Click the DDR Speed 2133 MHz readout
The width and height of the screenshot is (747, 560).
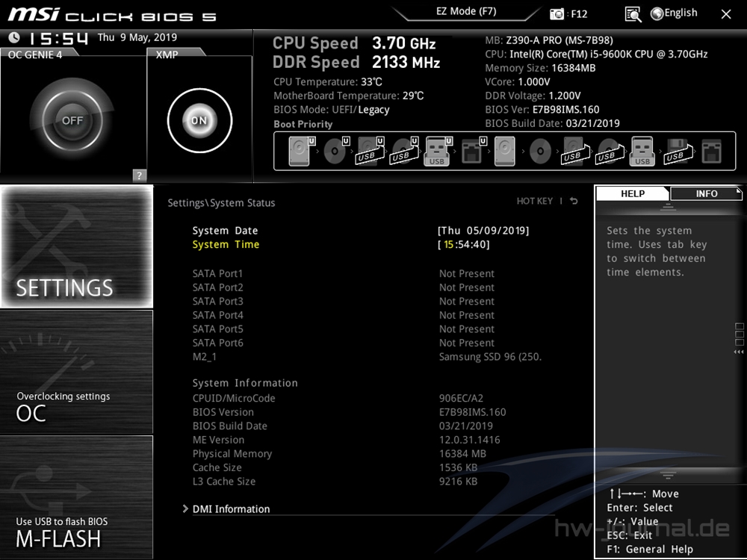click(356, 62)
